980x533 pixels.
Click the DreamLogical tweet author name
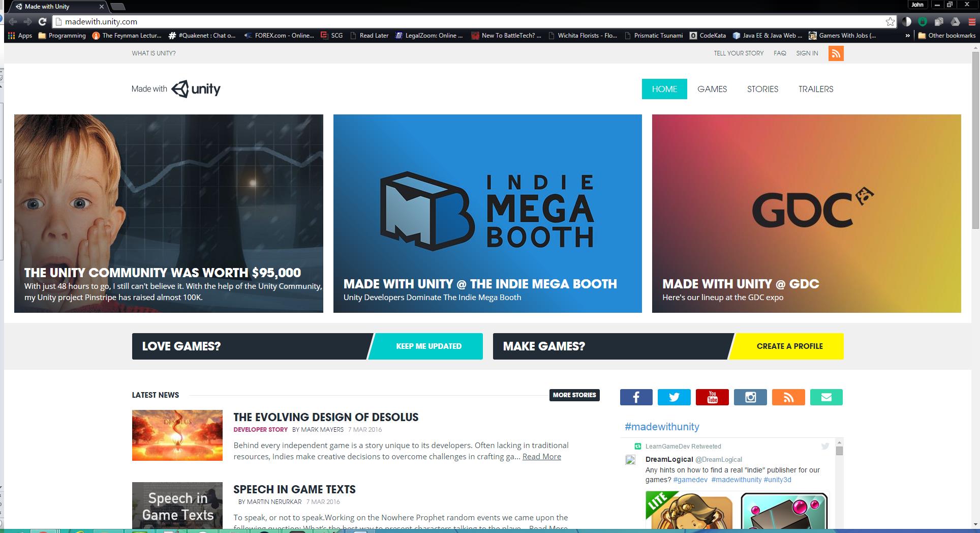(669, 459)
